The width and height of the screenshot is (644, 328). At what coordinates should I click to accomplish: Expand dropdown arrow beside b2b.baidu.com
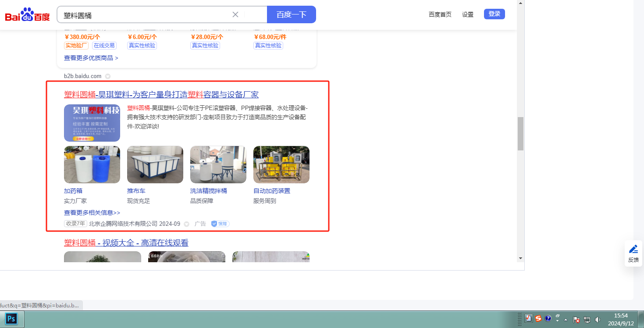[108, 76]
